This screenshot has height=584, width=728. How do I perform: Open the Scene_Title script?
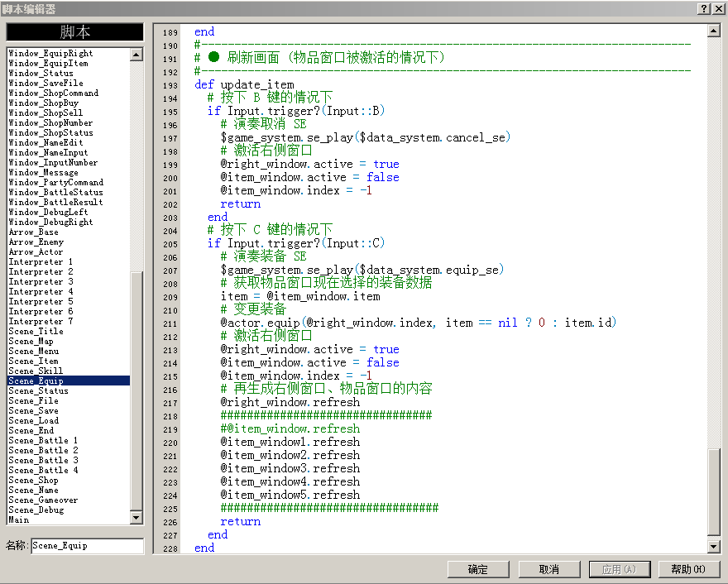pyautogui.click(x=68, y=331)
